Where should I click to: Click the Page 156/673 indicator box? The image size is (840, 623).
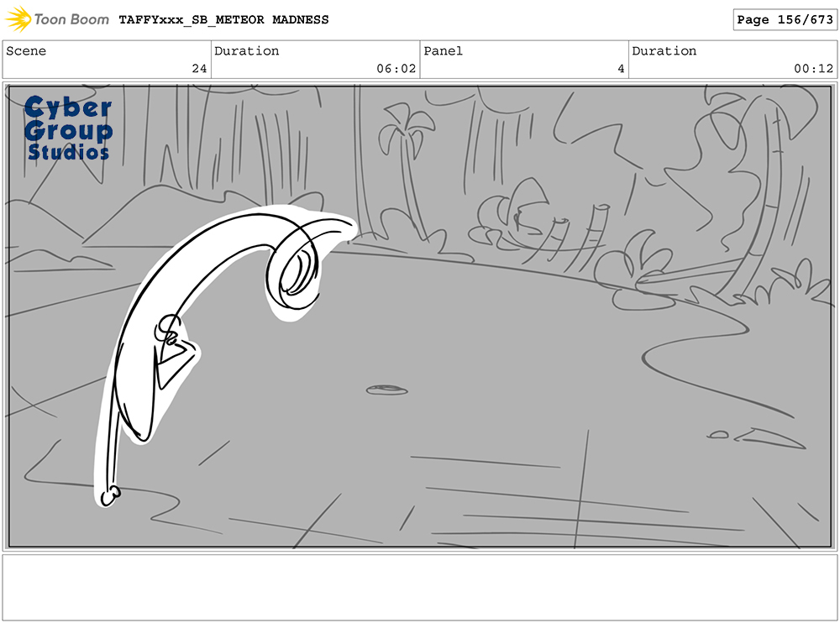pyautogui.click(x=785, y=20)
